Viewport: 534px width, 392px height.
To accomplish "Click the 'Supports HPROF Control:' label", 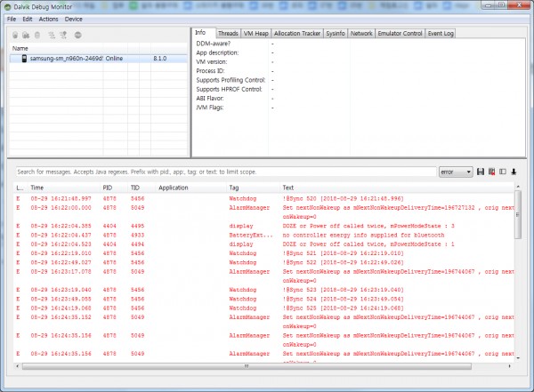I will coord(229,89).
